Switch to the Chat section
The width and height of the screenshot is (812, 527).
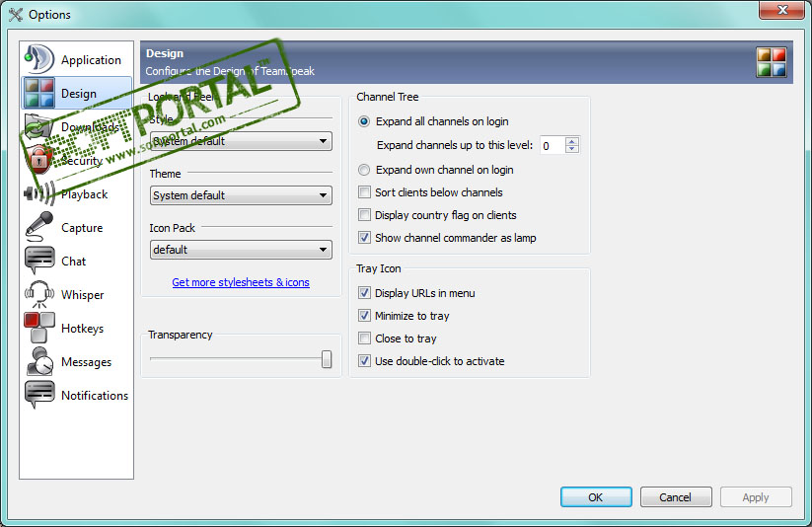point(76,262)
